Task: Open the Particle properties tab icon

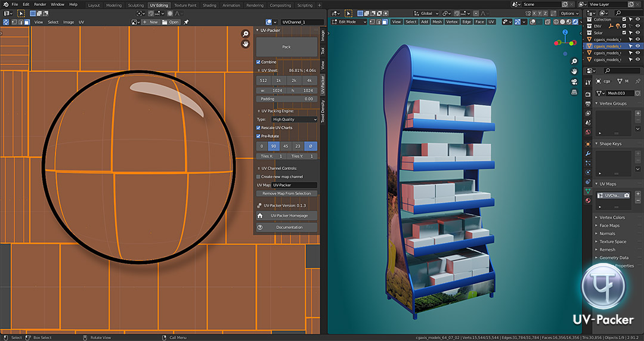Action: (588, 163)
